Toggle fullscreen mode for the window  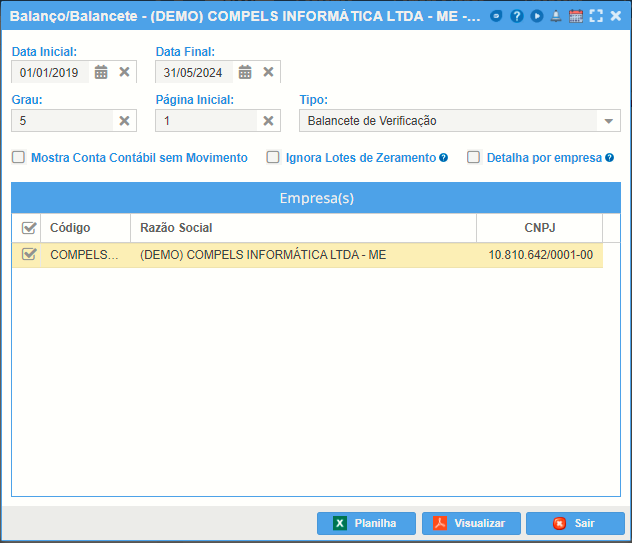click(x=596, y=16)
